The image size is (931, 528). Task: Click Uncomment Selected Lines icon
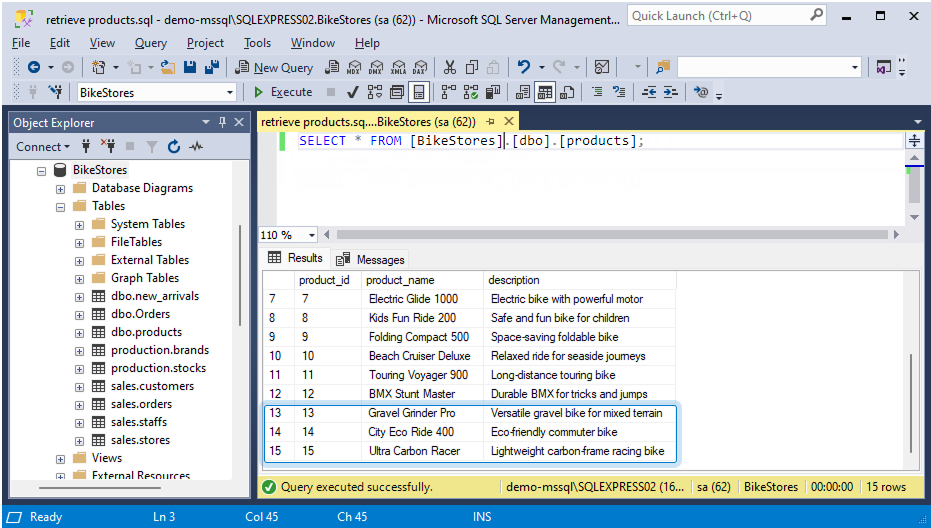pyautogui.click(x=619, y=92)
